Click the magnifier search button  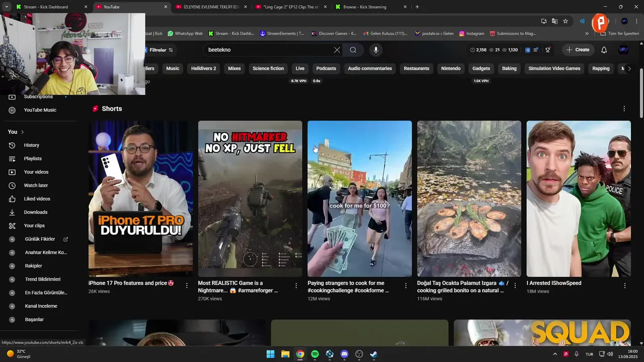point(353,50)
